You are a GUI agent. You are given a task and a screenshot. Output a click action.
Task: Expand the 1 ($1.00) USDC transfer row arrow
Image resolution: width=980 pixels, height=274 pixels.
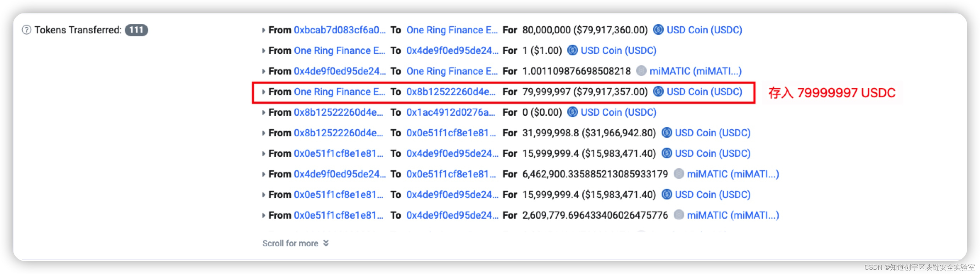(x=263, y=51)
